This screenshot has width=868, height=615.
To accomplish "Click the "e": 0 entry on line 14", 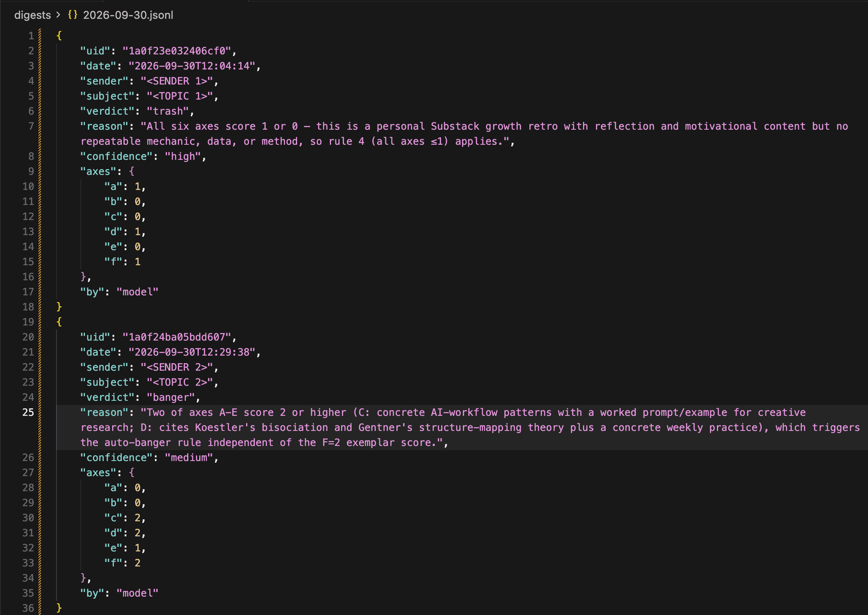I will 122,247.
